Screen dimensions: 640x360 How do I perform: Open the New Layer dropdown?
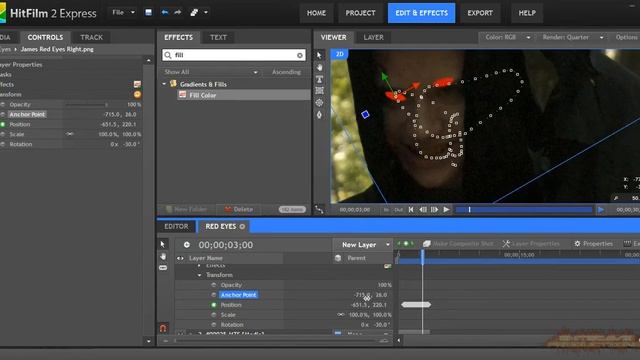point(363,244)
